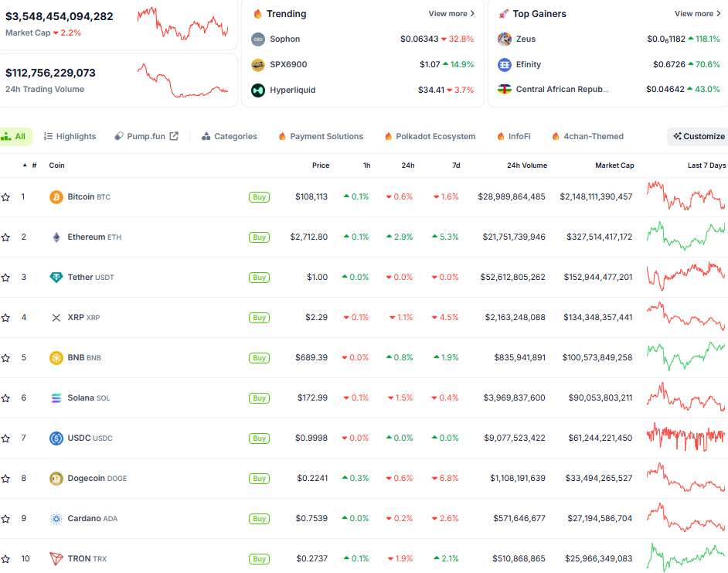The image size is (728, 573).
Task: Click the Dogecoin logo icon
Action: [x=56, y=479]
